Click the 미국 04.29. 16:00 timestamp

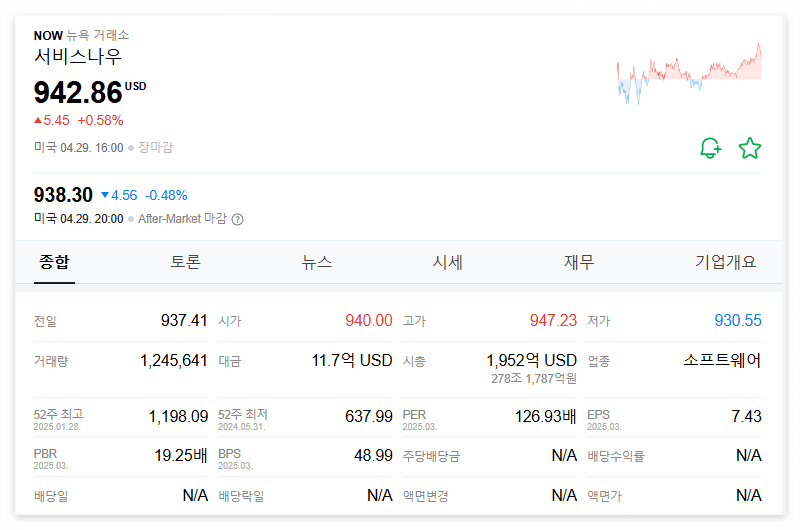click(x=79, y=148)
